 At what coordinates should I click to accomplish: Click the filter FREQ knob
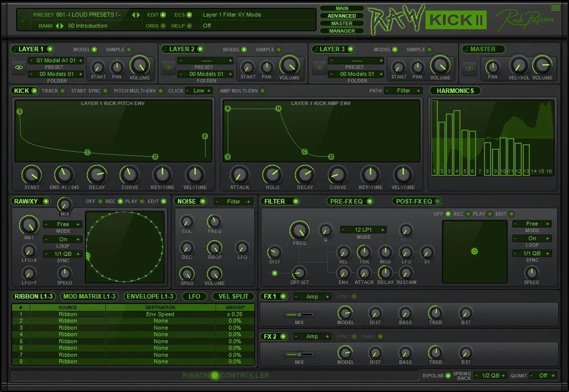pyautogui.click(x=300, y=230)
